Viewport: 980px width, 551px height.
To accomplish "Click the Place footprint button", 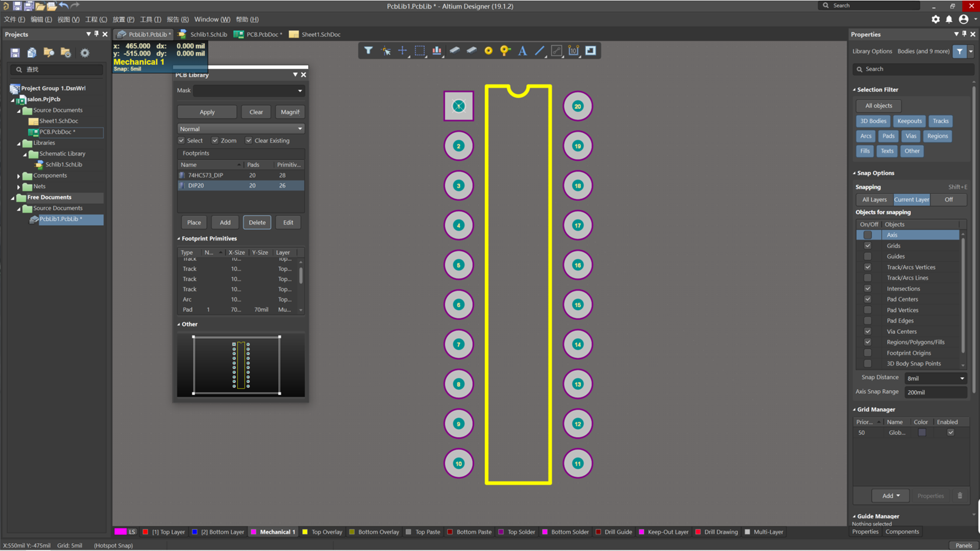I will coord(194,223).
